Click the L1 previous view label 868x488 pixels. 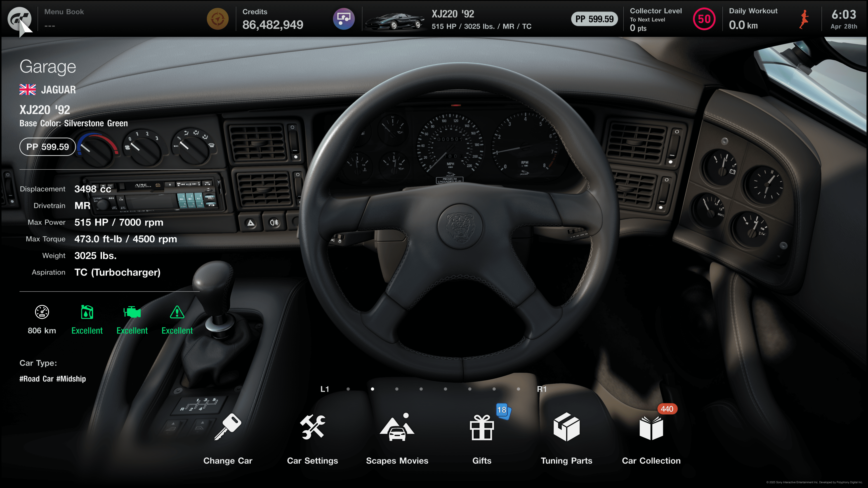point(325,389)
